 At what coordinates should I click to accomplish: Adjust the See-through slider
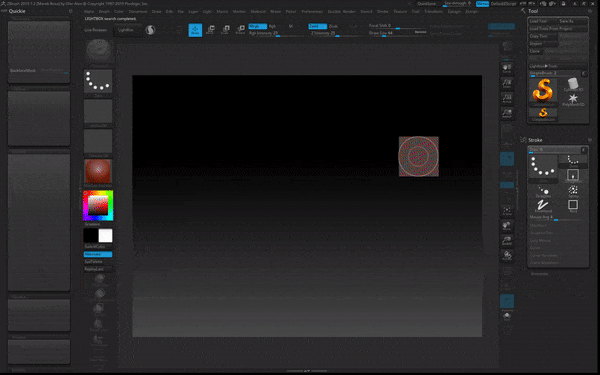pos(458,3)
